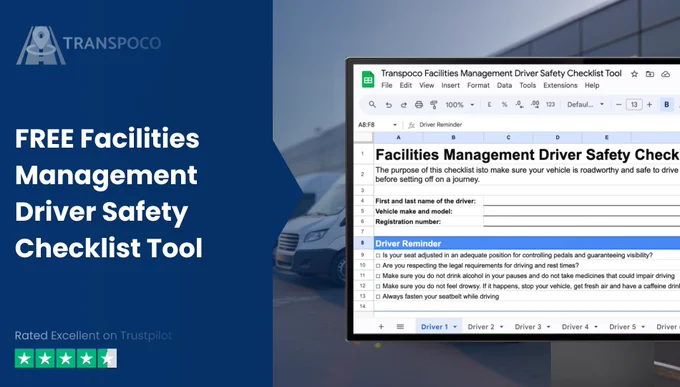Star the Transpoco spreadsheet document

tap(634, 74)
